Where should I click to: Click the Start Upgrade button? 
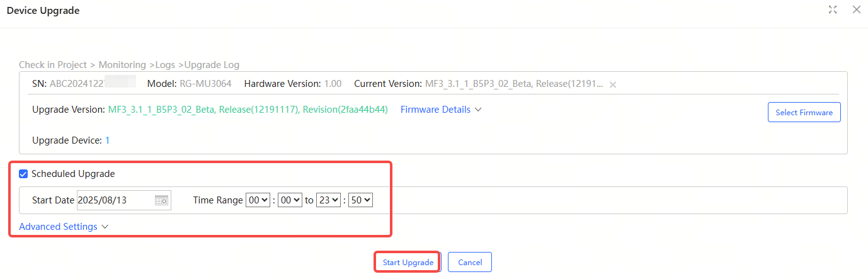click(x=408, y=262)
